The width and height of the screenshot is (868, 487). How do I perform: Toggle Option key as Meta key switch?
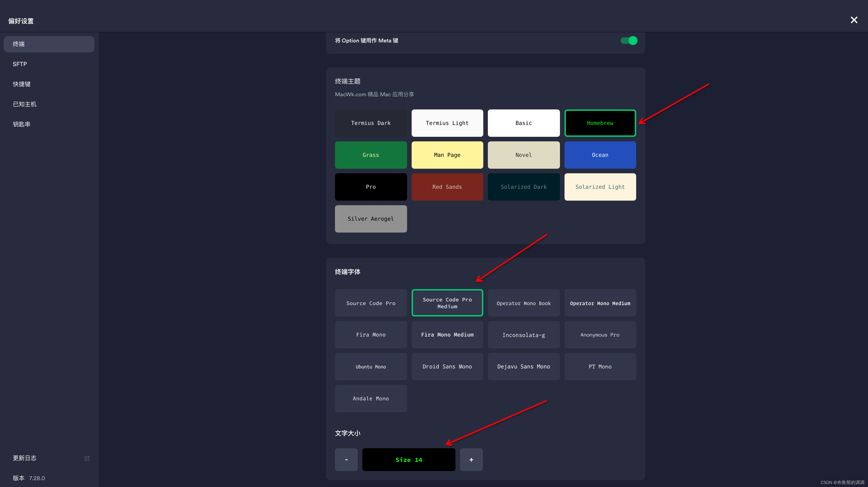629,41
